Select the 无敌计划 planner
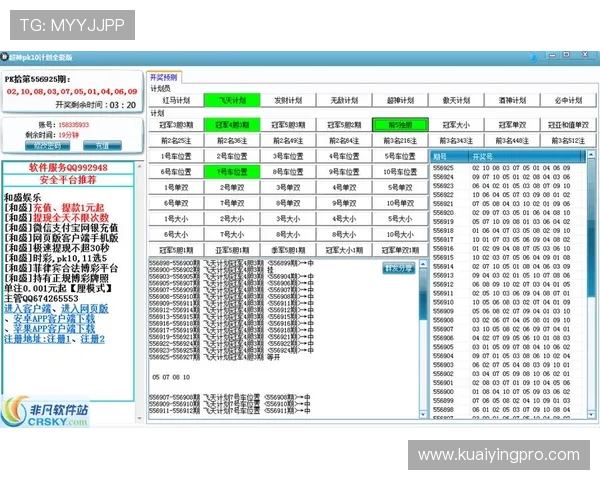600x480 pixels. [344, 100]
